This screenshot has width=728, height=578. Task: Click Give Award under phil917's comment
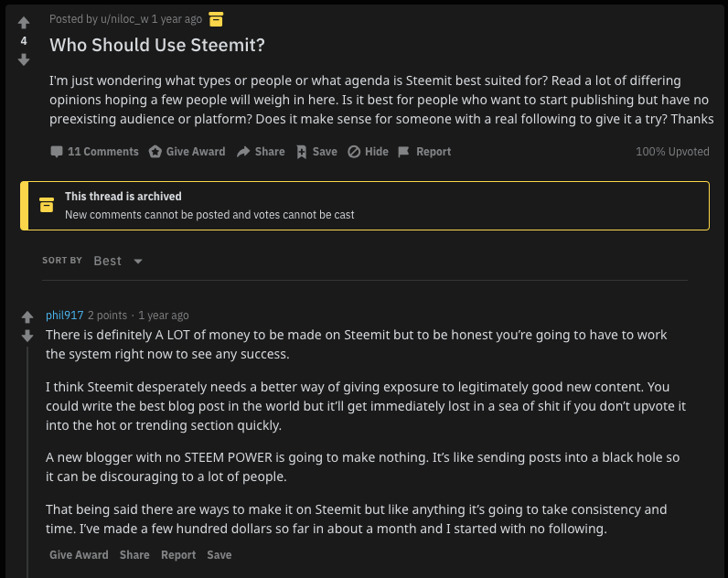tap(79, 555)
